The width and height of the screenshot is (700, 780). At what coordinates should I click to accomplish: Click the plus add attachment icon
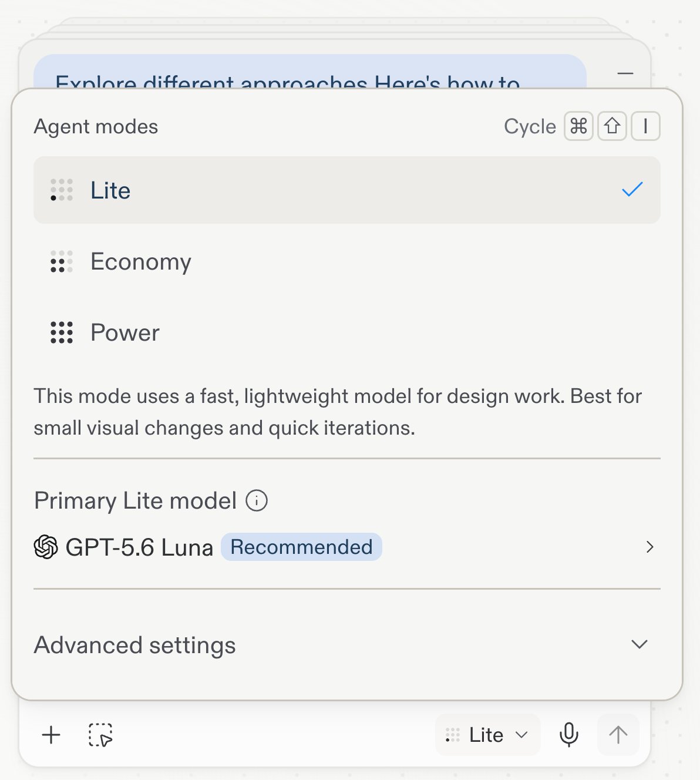pos(52,735)
